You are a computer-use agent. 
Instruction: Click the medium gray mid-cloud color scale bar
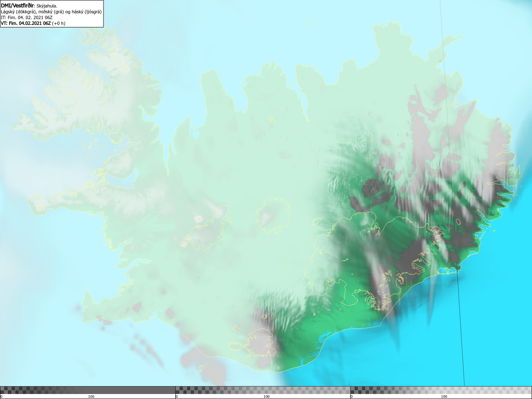coord(263,390)
